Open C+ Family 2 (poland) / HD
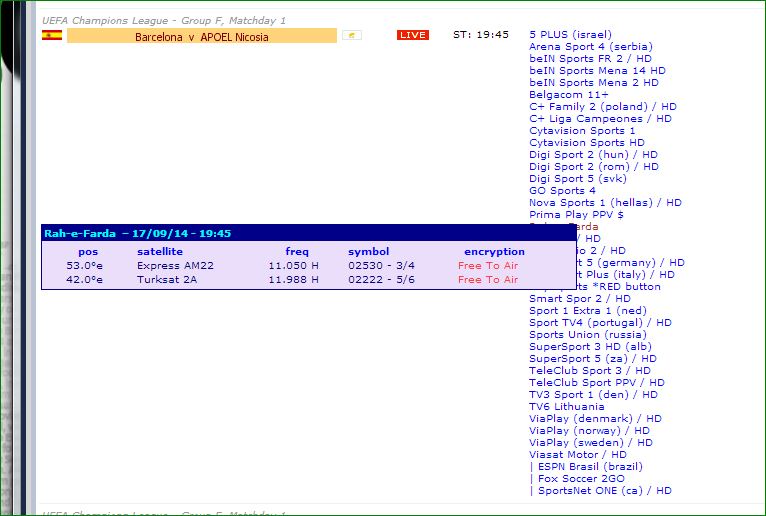The width and height of the screenshot is (766, 516). click(603, 107)
